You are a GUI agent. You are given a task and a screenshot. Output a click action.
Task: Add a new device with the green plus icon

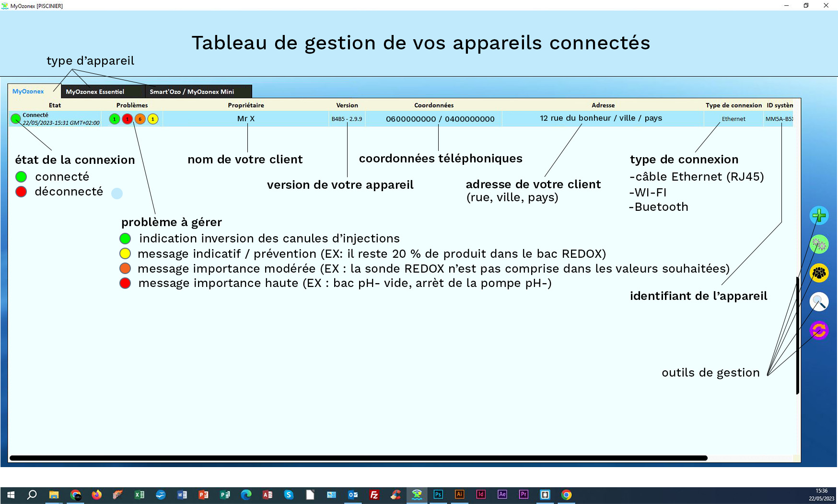(819, 216)
